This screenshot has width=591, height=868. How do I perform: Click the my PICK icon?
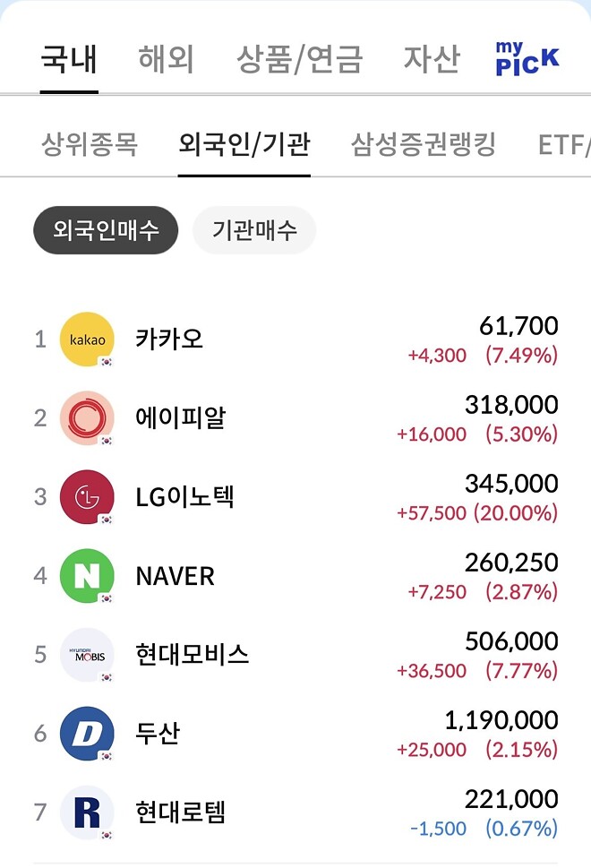tap(527, 56)
